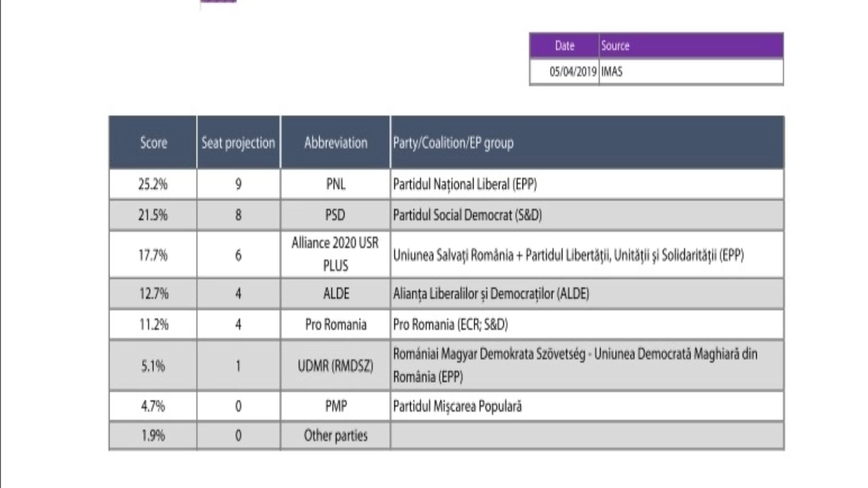Select the IMAS source cell
Viewport: 868px width, 488px height.
pos(612,72)
